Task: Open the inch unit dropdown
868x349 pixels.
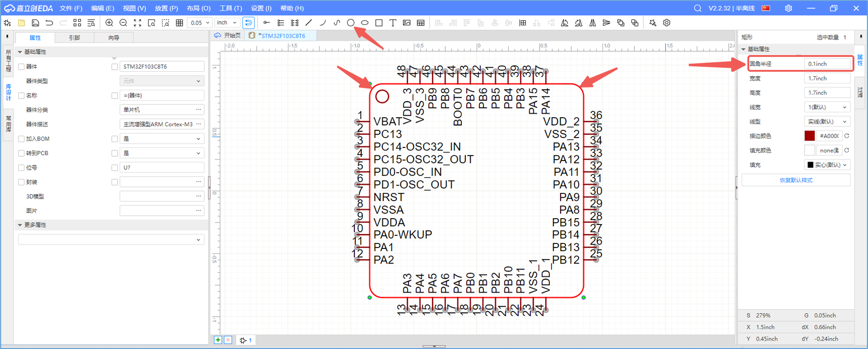Action: point(227,23)
